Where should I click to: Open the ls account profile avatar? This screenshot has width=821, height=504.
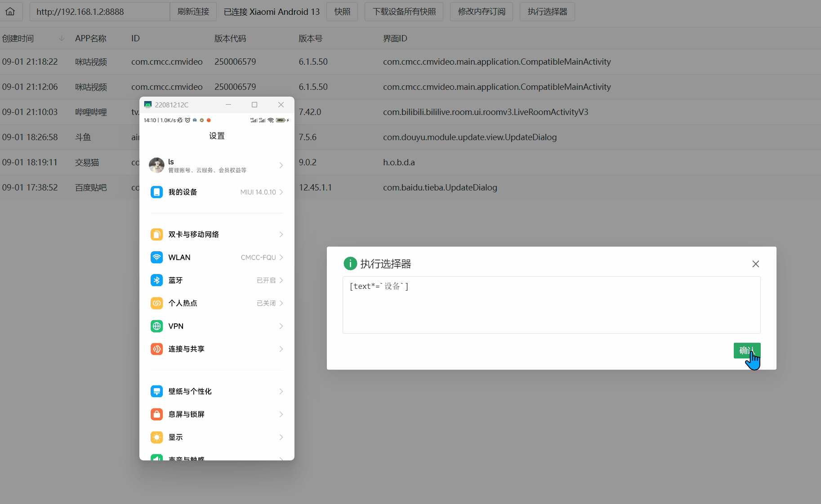coord(156,165)
